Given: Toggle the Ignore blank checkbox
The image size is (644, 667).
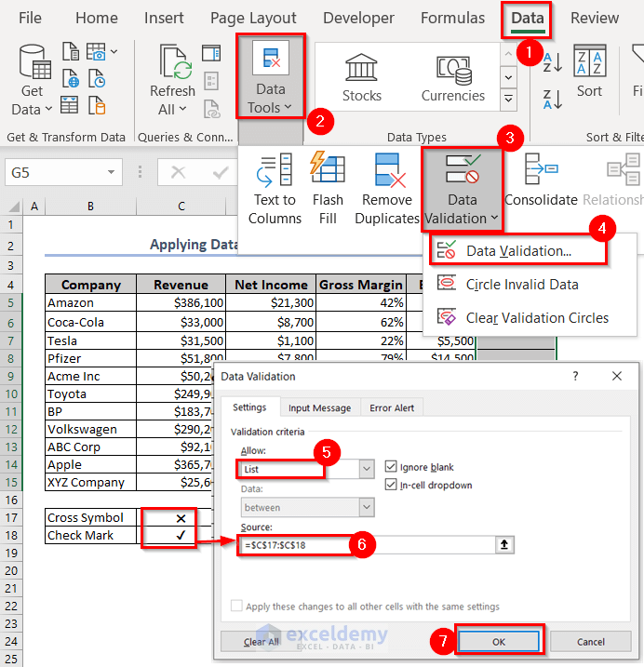Looking at the screenshot, I should tap(391, 467).
